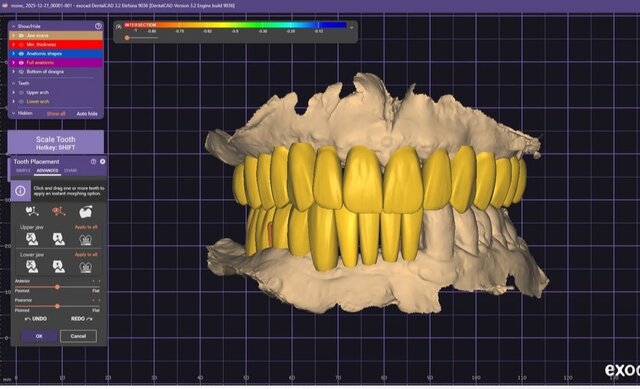This screenshot has height=389, width=640.
Task: Click first Lower jaw placement icon
Action: pos(32,267)
